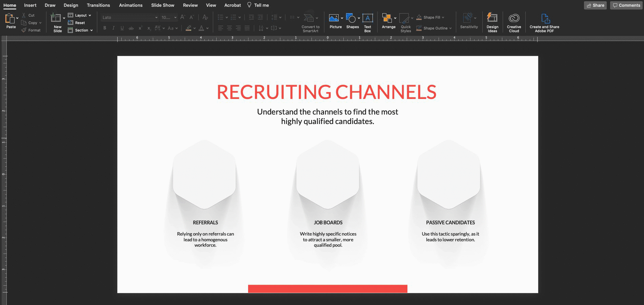Switch to the Animations tab
Image resolution: width=644 pixels, height=305 pixels.
(x=131, y=5)
